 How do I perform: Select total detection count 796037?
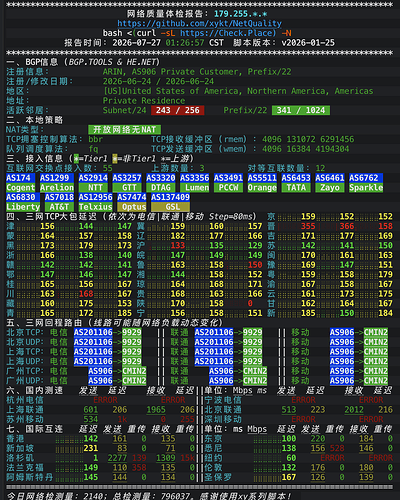pos(175,496)
